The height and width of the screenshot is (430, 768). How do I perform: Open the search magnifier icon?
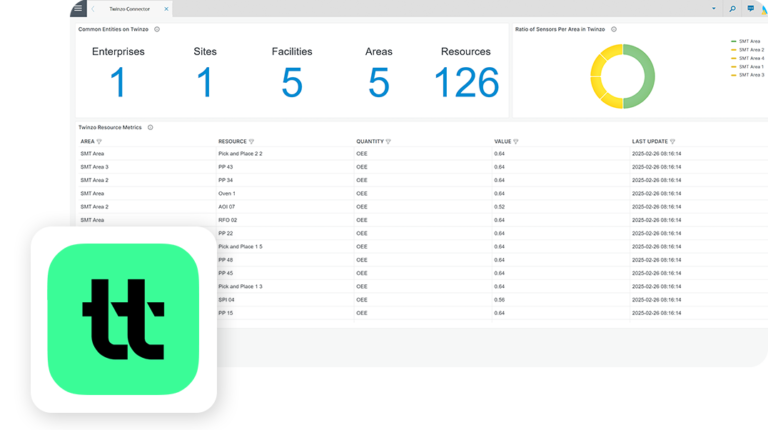coord(732,9)
